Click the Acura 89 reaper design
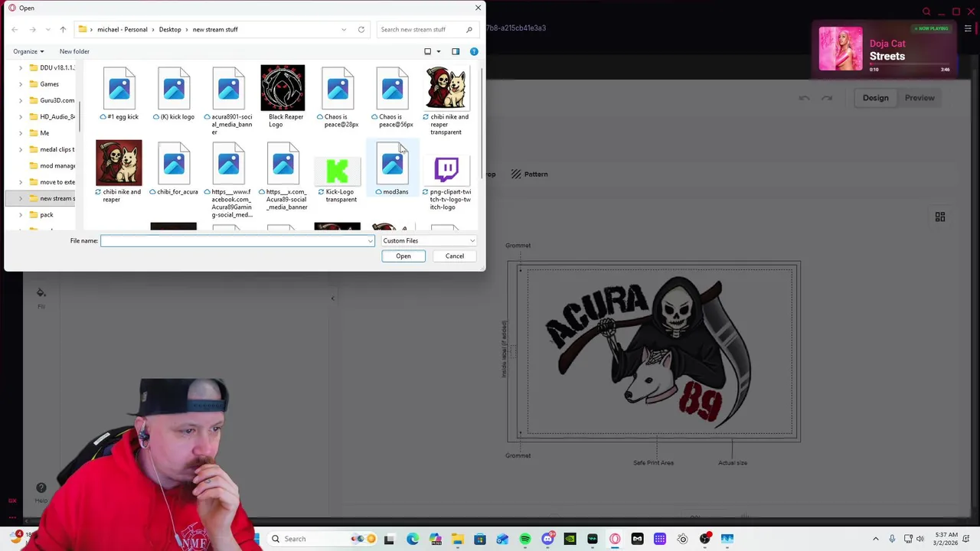The width and height of the screenshot is (980, 551). pyautogui.click(x=648, y=350)
